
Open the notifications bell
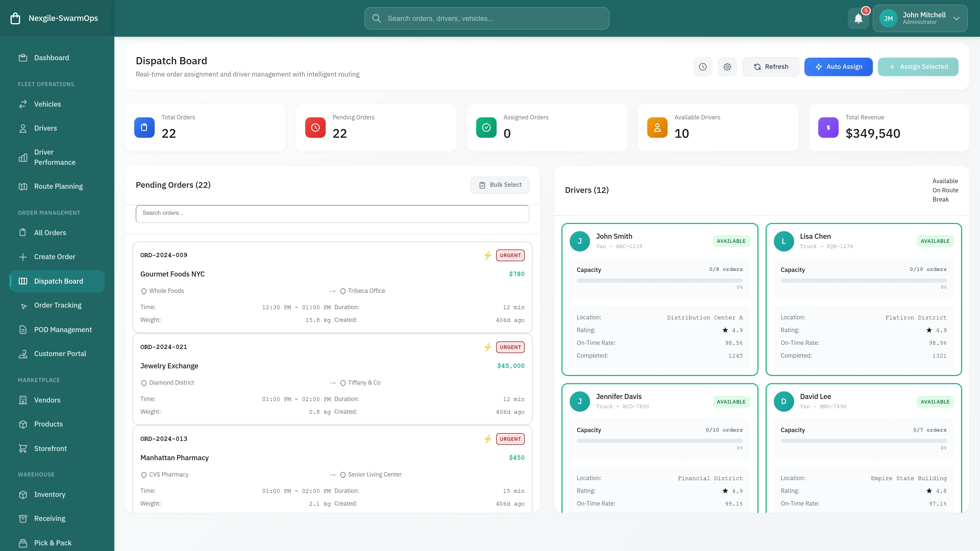tap(858, 18)
